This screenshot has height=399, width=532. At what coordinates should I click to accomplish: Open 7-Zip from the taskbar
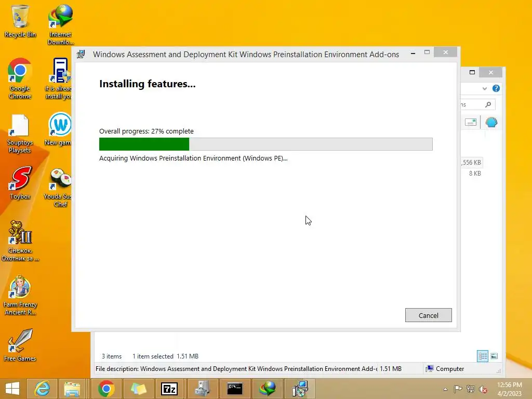(x=169, y=389)
